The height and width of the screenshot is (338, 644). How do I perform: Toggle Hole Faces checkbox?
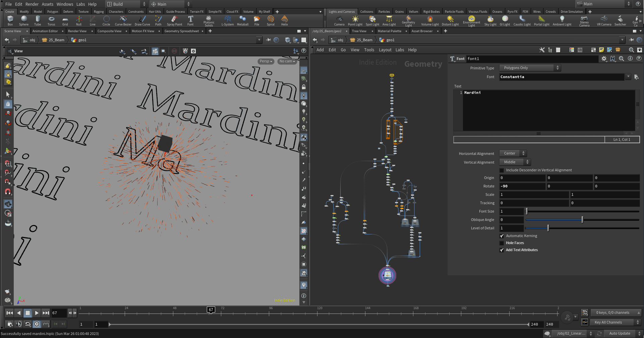(502, 243)
